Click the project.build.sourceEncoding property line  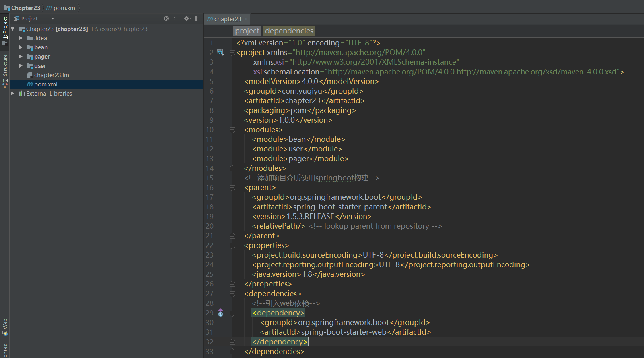click(x=375, y=255)
